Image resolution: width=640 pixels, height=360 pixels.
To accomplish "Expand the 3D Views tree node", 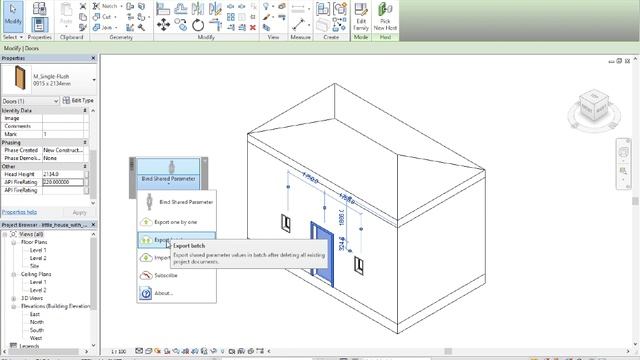I will point(13,298).
